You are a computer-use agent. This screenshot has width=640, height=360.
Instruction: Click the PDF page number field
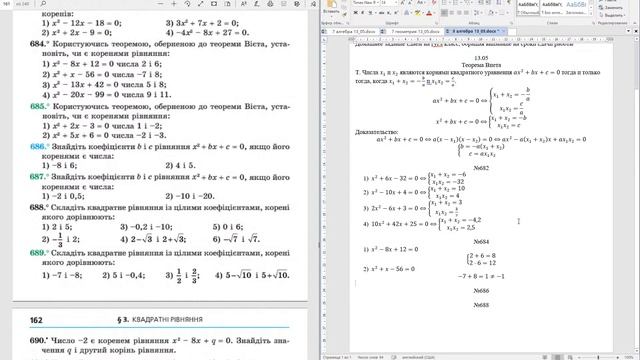click(7, 4)
